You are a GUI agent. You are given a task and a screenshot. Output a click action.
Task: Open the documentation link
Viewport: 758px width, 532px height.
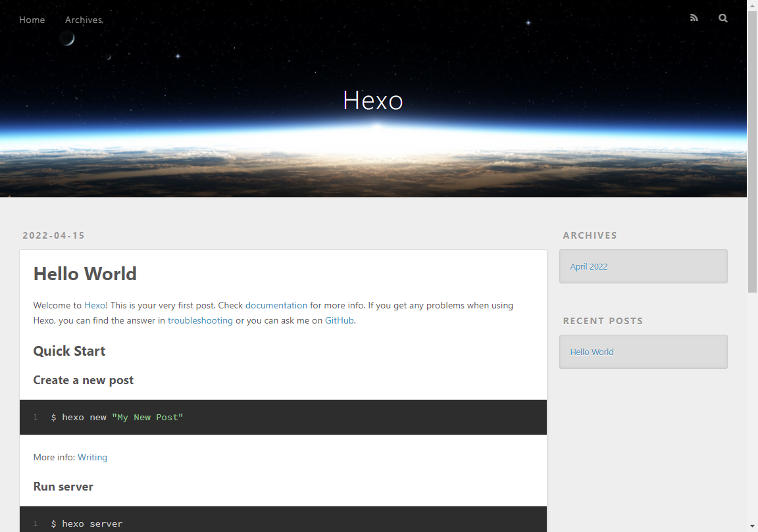(276, 305)
